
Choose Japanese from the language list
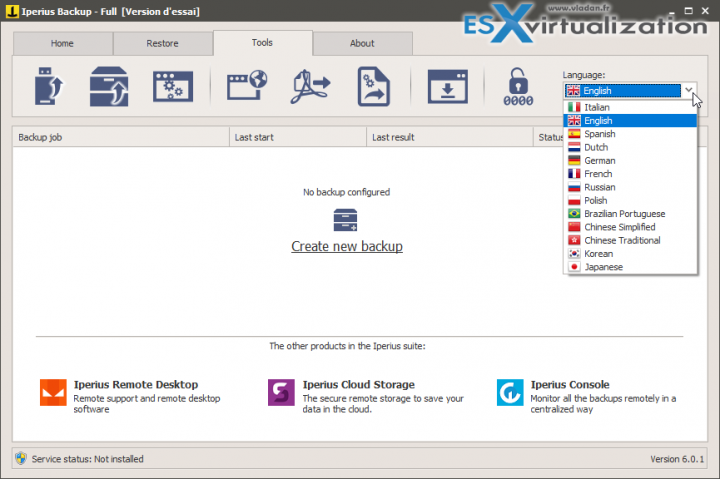pyautogui.click(x=630, y=267)
